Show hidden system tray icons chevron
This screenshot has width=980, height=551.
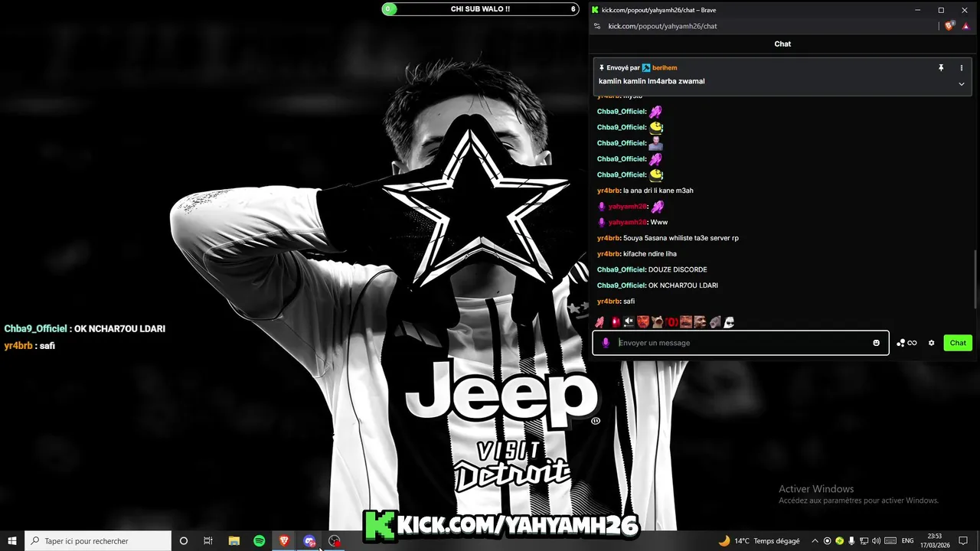point(815,541)
